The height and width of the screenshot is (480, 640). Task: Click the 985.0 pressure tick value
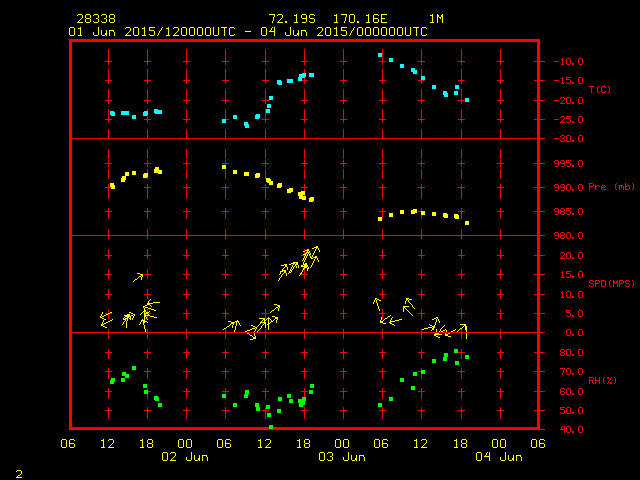[x=568, y=212]
